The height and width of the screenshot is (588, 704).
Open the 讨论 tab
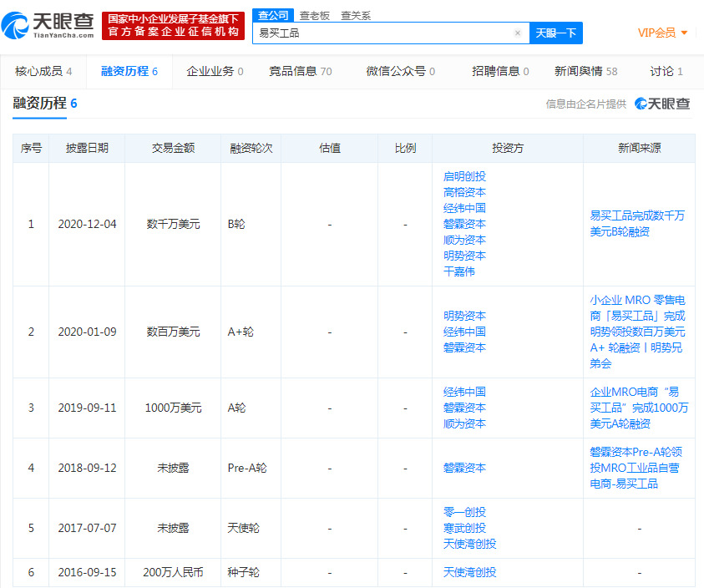coord(666,72)
